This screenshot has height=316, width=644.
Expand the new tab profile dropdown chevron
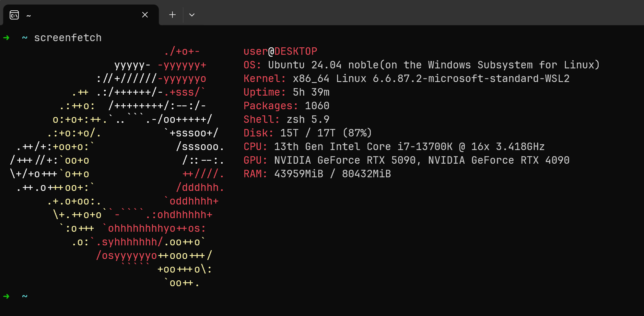pyautogui.click(x=192, y=15)
